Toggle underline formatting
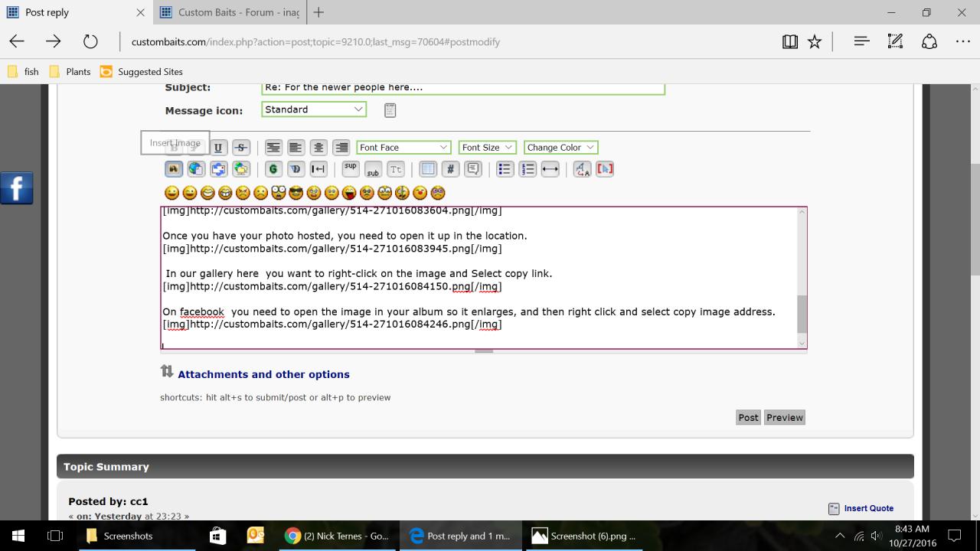 219,148
